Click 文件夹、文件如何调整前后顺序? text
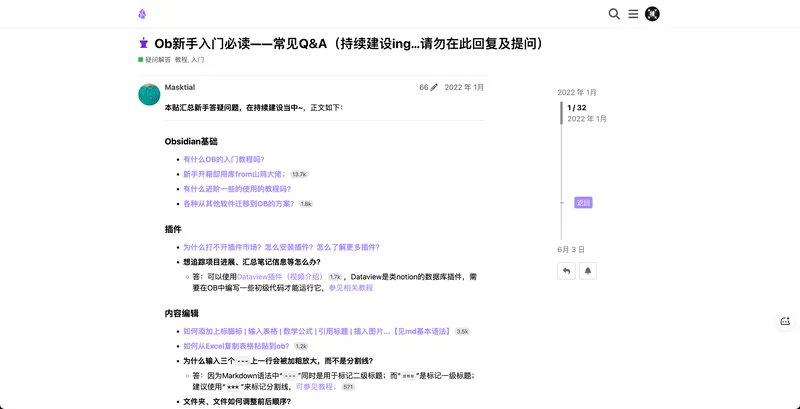This screenshot has width=800, height=409. click(237, 401)
